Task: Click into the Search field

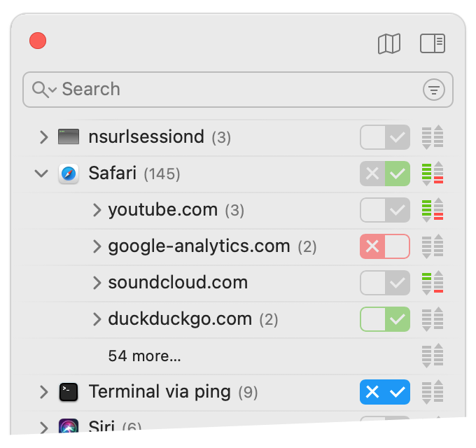Action: coord(238,90)
